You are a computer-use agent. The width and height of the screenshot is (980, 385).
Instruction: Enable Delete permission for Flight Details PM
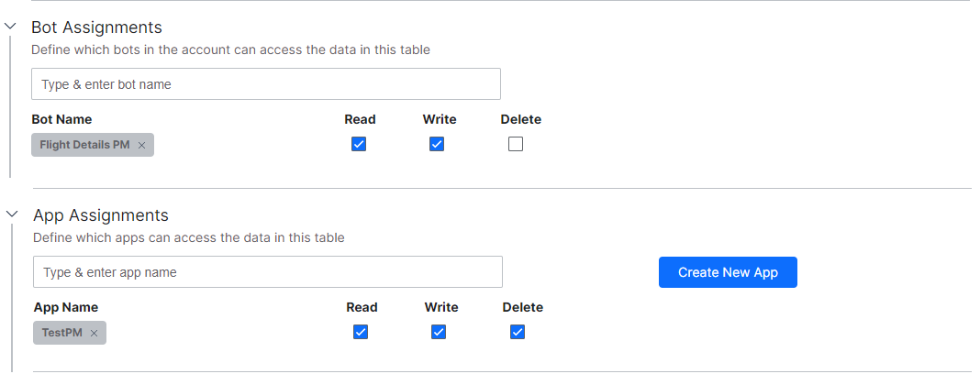click(516, 144)
